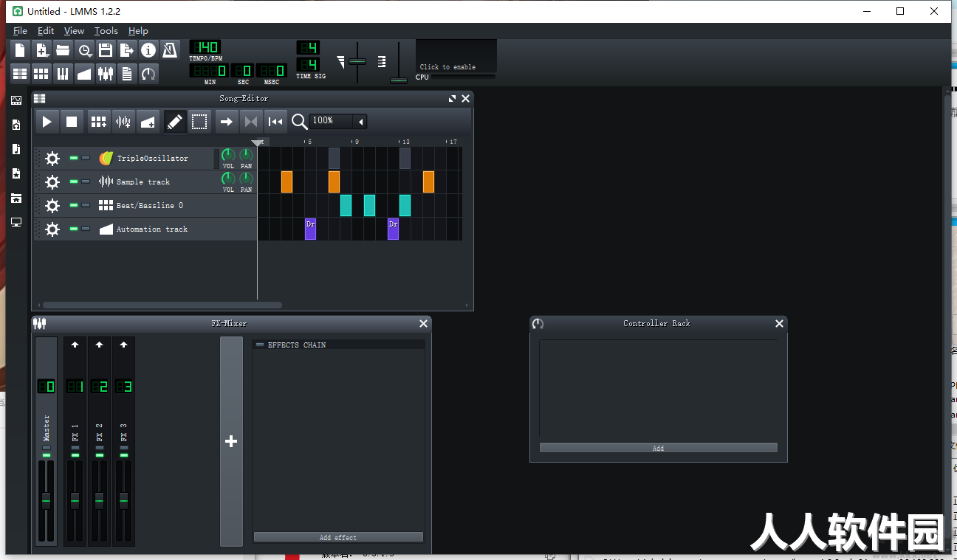
Task: Open My Samples sidebar tab
Action: point(16,149)
